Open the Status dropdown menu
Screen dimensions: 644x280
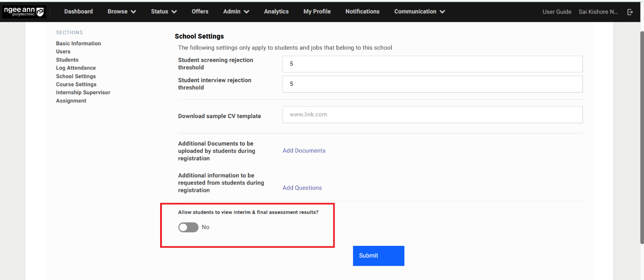click(164, 12)
